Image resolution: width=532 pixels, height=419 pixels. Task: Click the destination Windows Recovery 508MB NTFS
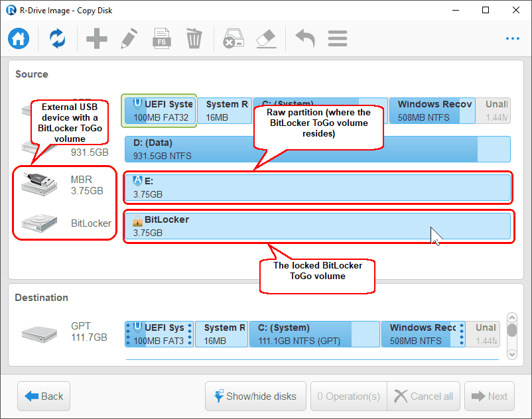click(423, 334)
